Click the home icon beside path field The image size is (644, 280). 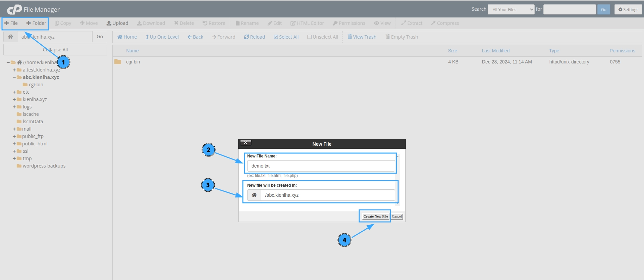click(x=10, y=37)
